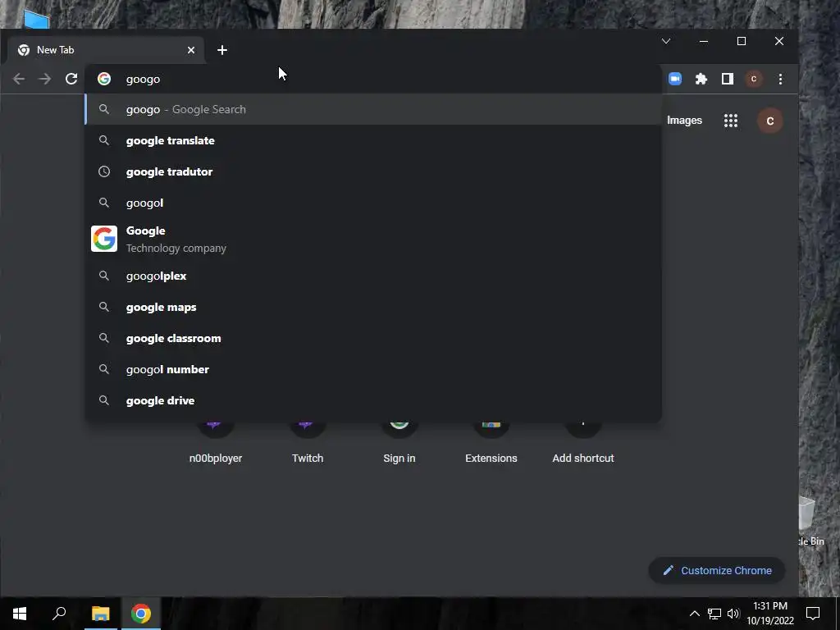Open the Extensions puzzle icon
The width and height of the screenshot is (840, 630).
coord(701,79)
